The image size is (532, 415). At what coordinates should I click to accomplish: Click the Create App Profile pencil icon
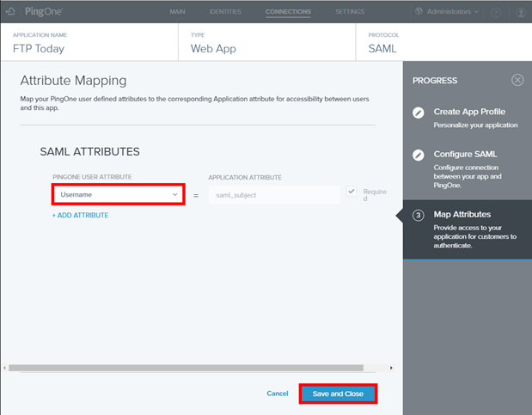419,113
